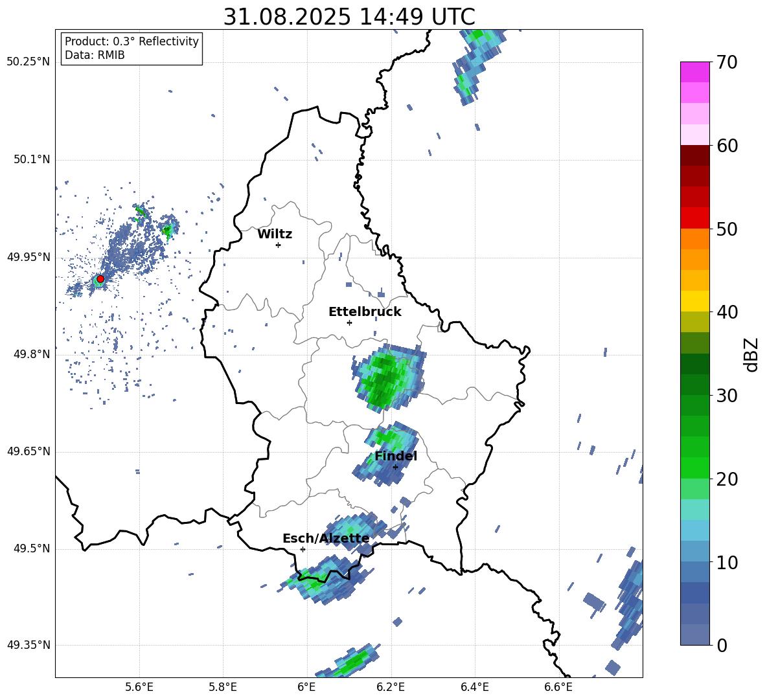Click the yellow 40 dBZ colorbar segment
This screenshot has width=767, height=700.
coord(694,301)
